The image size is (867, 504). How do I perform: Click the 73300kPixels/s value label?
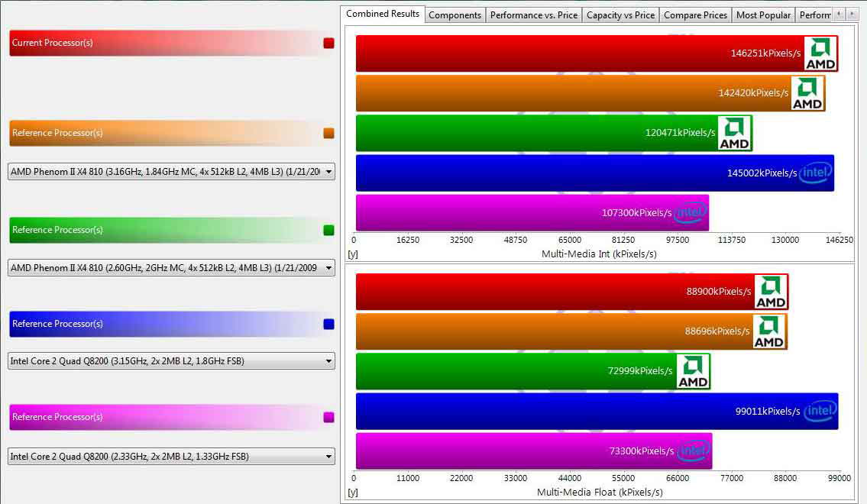[x=642, y=451]
